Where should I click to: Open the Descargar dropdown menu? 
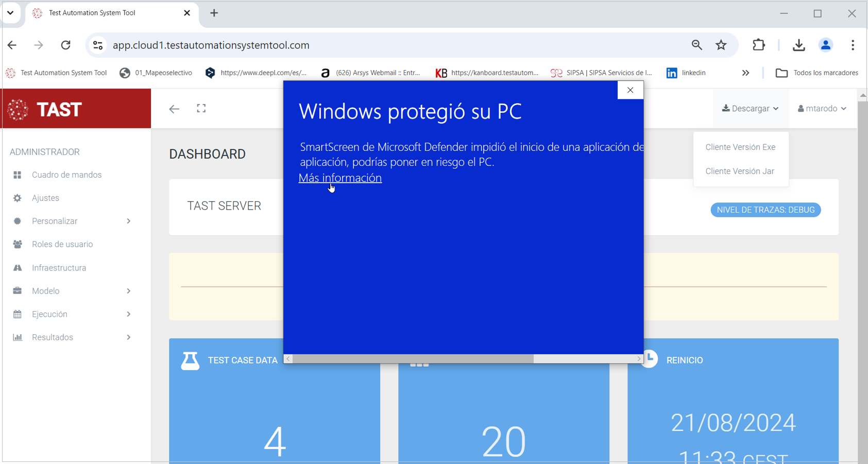coord(750,108)
